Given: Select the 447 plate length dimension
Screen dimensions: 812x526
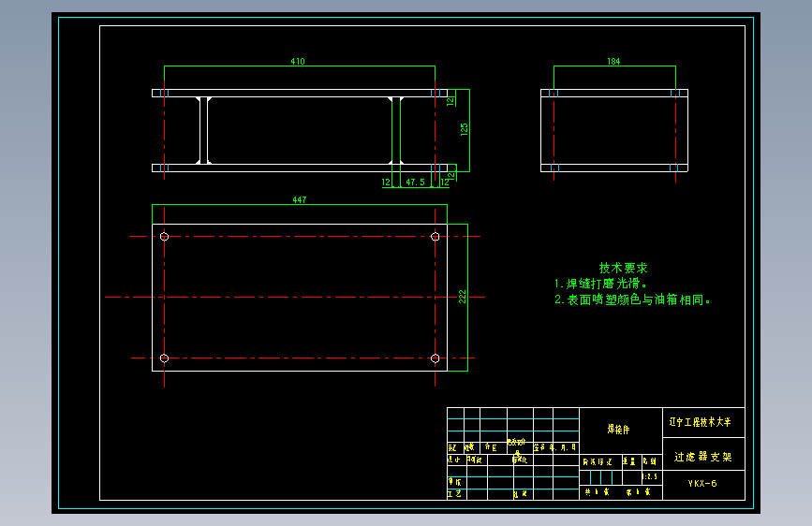Looking at the screenshot, I should point(300,199).
